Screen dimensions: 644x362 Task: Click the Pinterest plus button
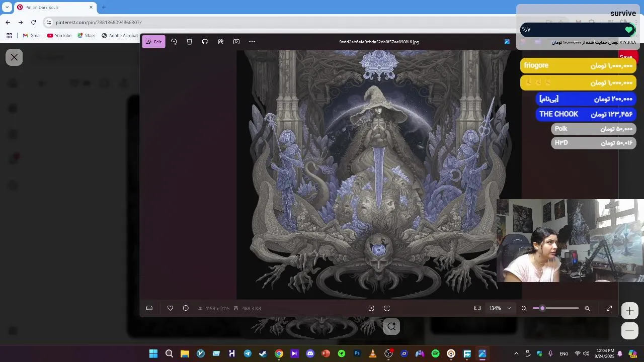click(x=629, y=311)
